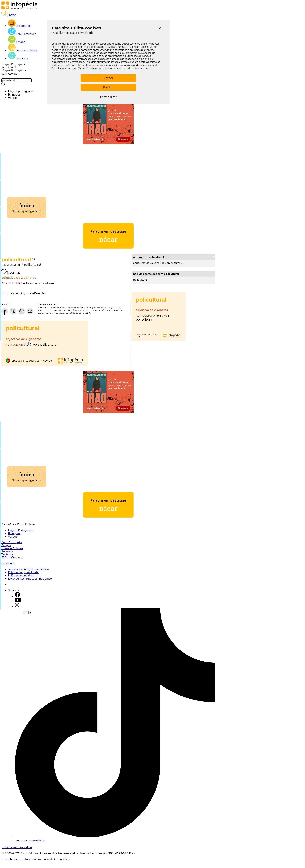Play the policultural pronunciation audio

click(x=33, y=259)
